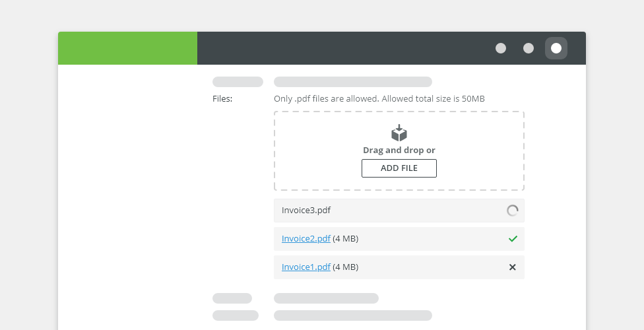Click the loading spinner on Invoice3.pdf
644x330 pixels.
tap(512, 211)
